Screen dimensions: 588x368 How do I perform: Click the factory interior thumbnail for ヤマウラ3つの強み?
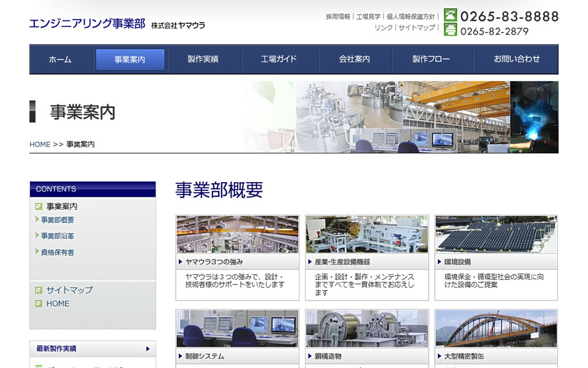click(x=238, y=234)
